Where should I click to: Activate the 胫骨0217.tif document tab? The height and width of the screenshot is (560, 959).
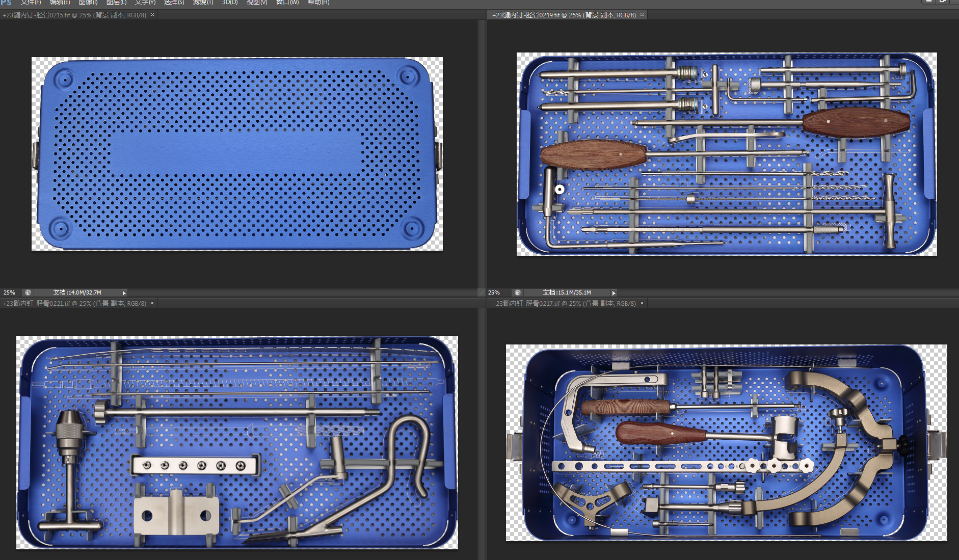point(564,303)
